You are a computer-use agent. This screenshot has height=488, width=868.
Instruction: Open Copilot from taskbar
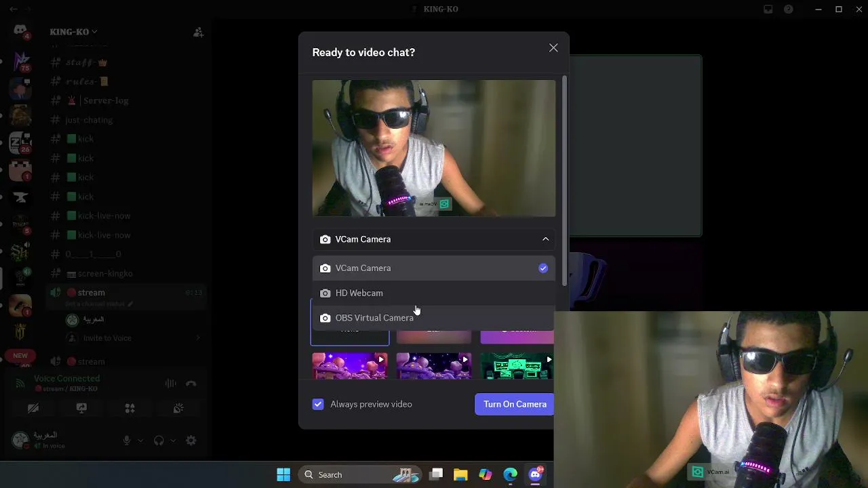[x=486, y=474]
